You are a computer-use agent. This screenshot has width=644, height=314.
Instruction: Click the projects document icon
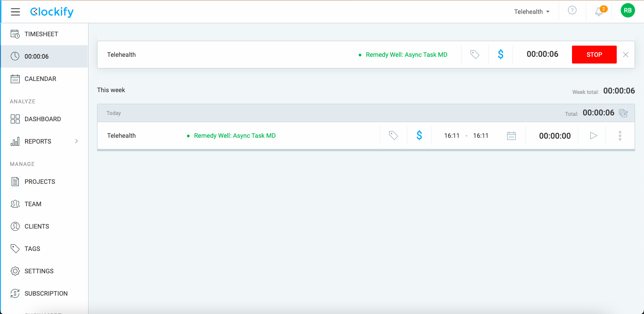click(x=15, y=182)
